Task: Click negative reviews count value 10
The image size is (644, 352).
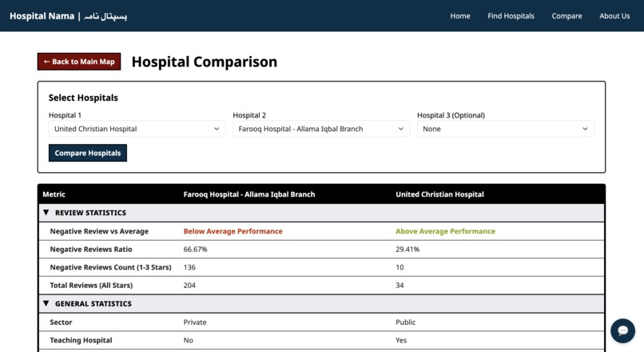Action: tap(400, 267)
